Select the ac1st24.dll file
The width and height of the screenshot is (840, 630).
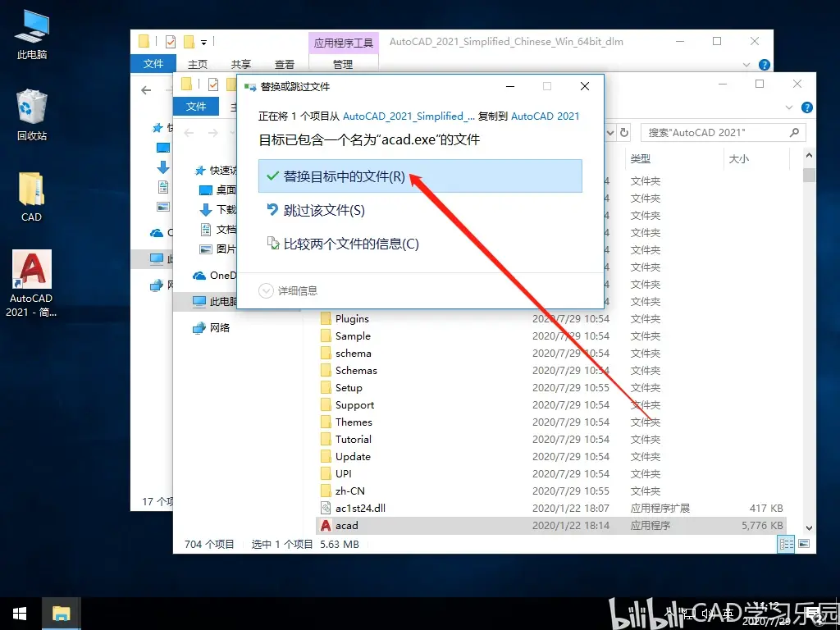(x=360, y=508)
